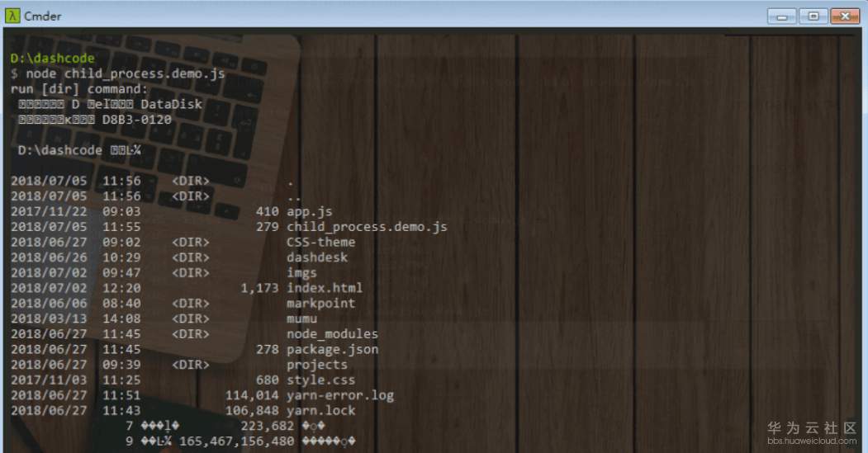Image resolution: width=868 pixels, height=453 pixels.
Task: Click the projects directory entry
Action: click(x=317, y=365)
